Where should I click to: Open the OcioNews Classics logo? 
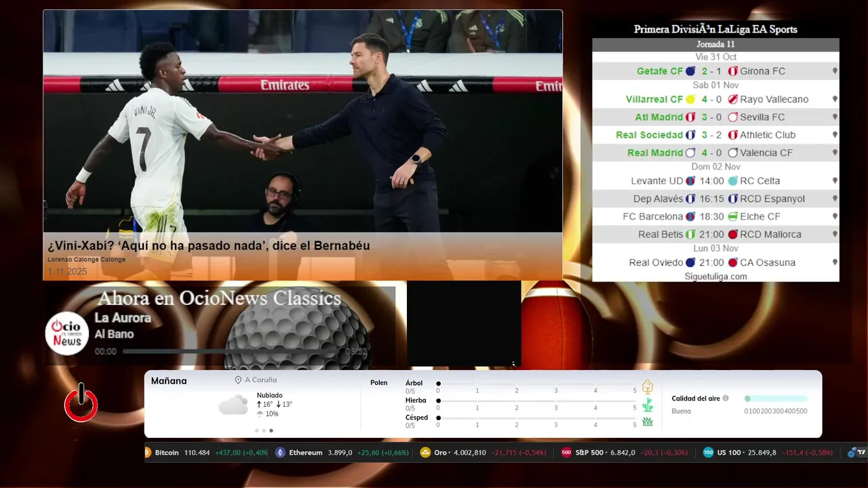67,333
